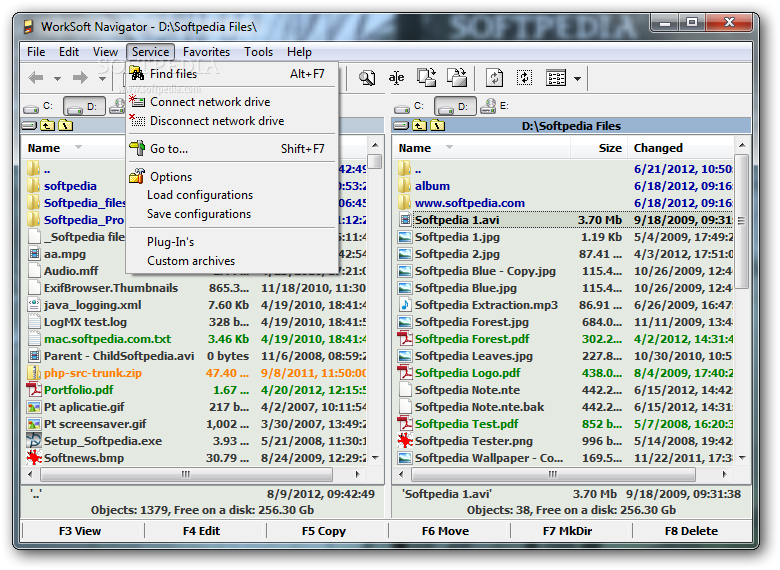
Task: Choose Load configurations
Action: (232, 195)
